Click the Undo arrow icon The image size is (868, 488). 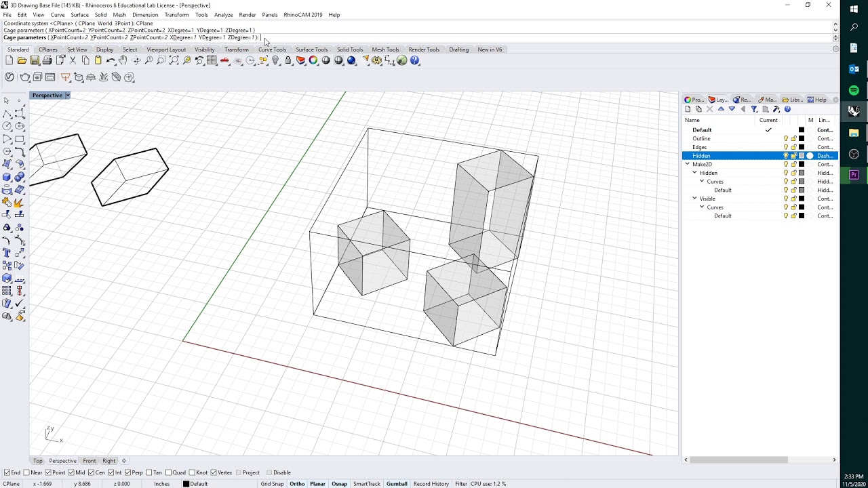pos(111,60)
